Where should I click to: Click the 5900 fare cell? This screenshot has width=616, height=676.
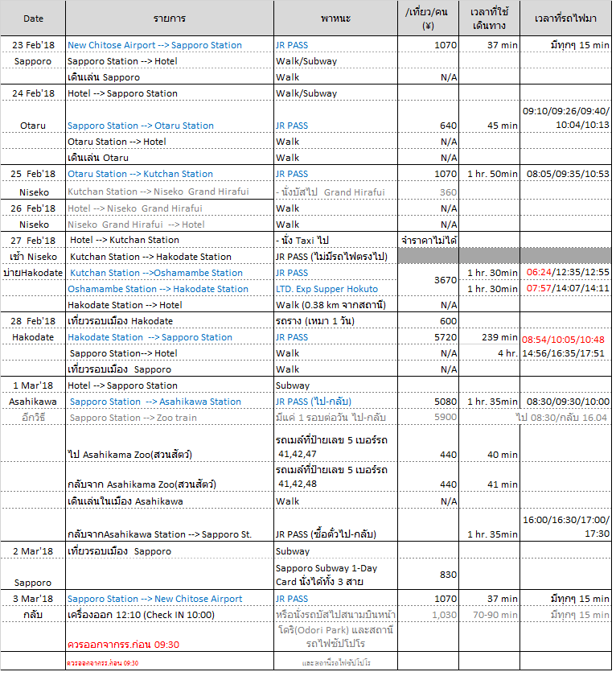pyautogui.click(x=428, y=417)
